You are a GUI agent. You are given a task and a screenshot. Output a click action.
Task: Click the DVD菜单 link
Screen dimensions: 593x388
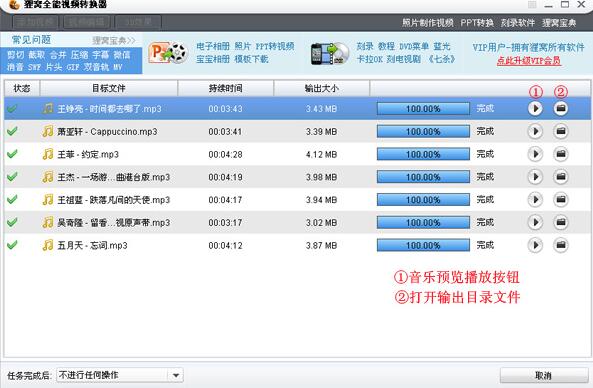[x=414, y=47]
